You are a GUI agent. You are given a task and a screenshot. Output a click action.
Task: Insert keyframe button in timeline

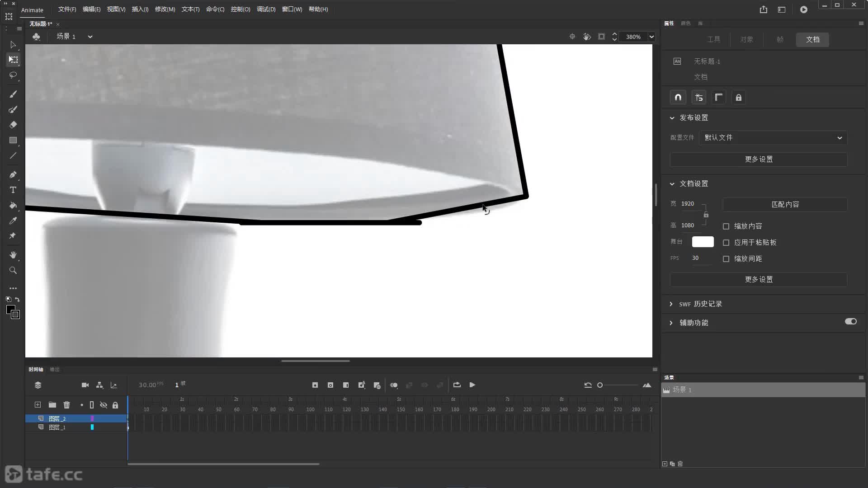click(315, 385)
